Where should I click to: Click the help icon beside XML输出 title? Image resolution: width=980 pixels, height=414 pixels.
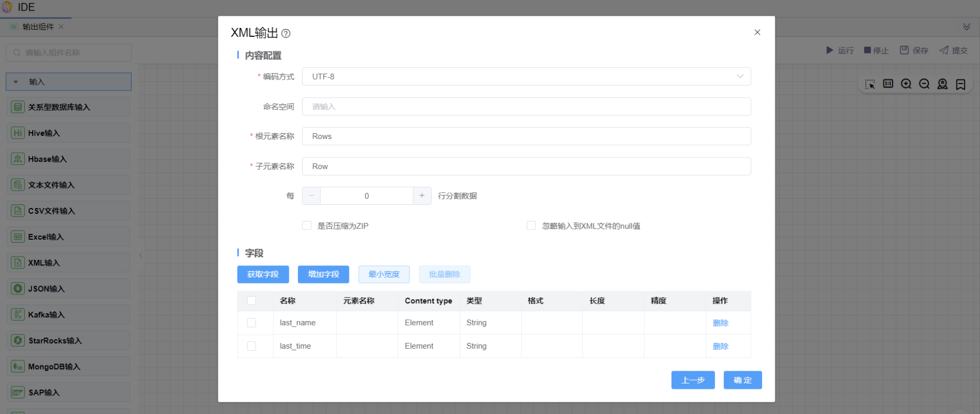click(286, 34)
